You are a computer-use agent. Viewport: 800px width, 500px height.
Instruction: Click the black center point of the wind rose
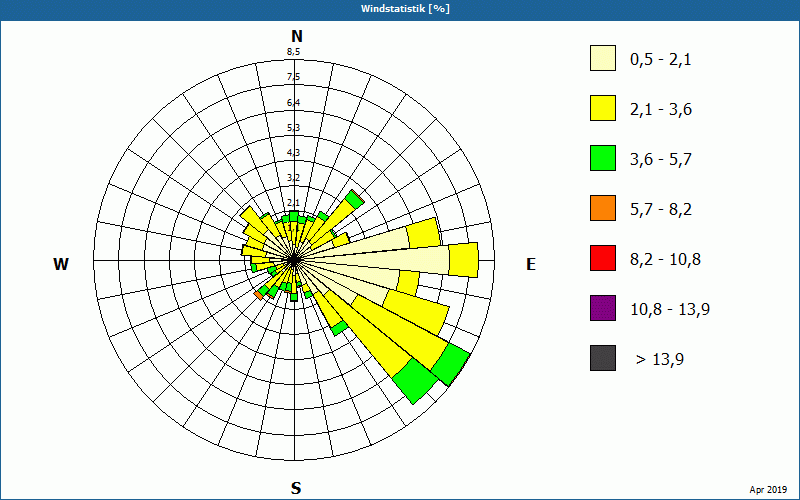pyautogui.click(x=294, y=260)
